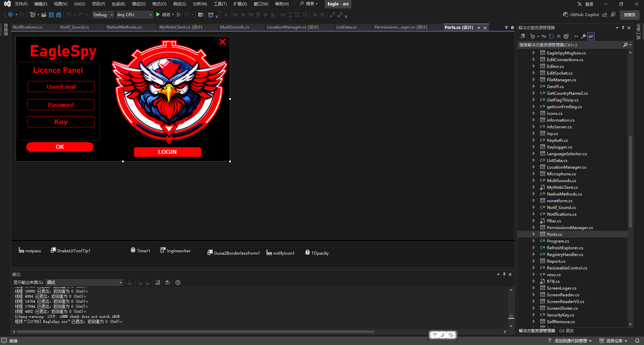Select the loginworker component in tray
Viewport: 644px width, 345px height.
click(176, 251)
